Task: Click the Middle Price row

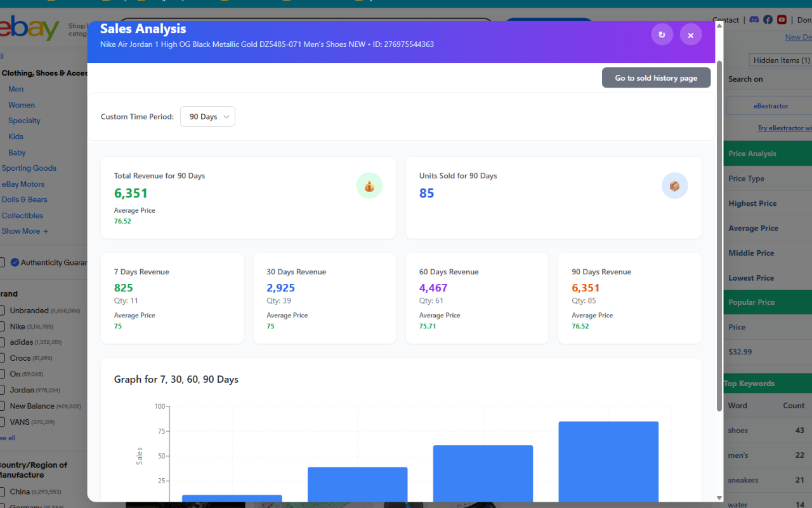Action: click(x=768, y=253)
